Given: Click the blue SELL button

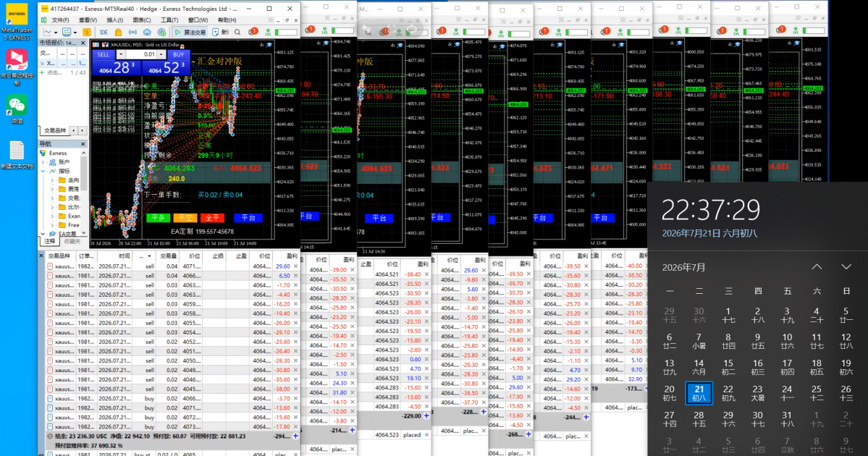Looking at the screenshot, I should [104, 55].
